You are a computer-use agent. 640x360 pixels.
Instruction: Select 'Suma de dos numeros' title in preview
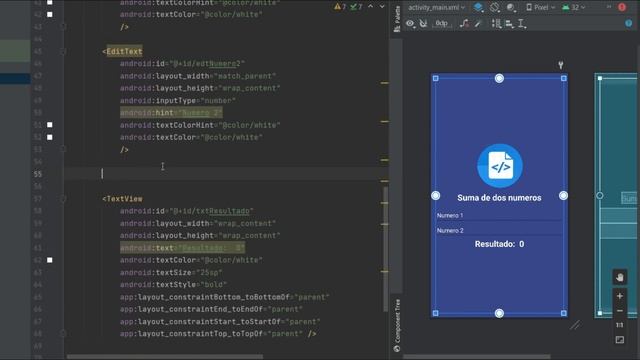[x=499, y=198]
